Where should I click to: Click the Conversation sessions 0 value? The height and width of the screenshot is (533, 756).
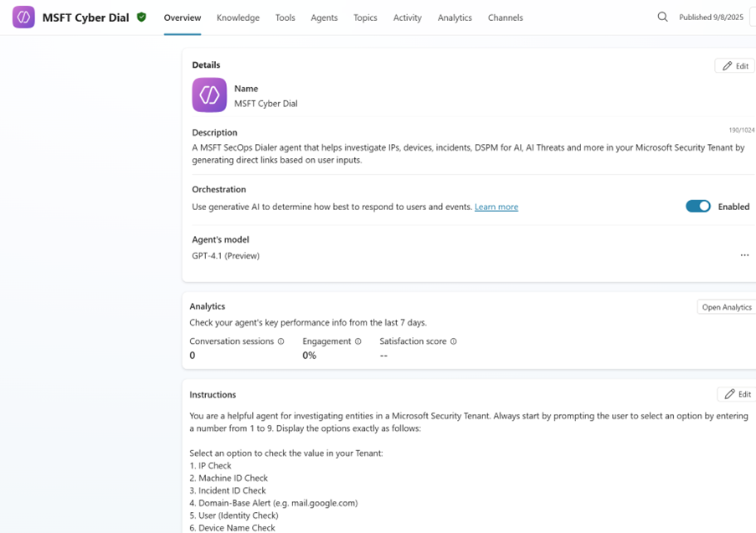(193, 356)
